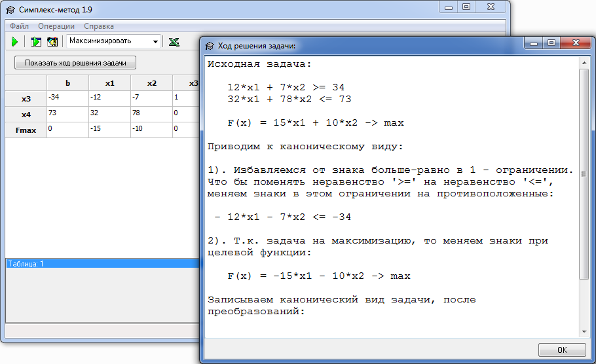Click the step-by-step solve icon with window
Viewport: 596px width, 364px height.
(36, 41)
